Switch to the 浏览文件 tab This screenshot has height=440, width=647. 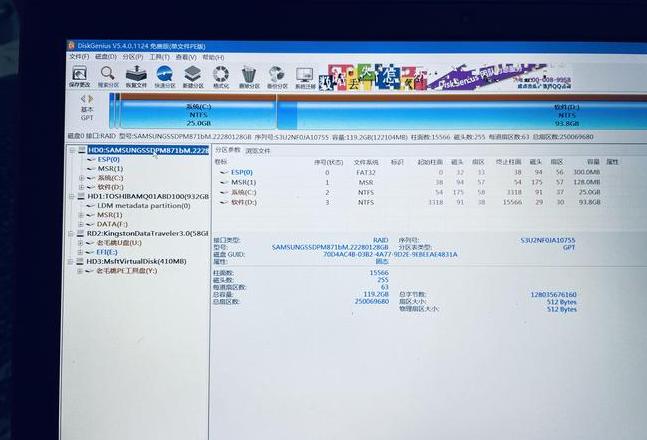(x=258, y=151)
